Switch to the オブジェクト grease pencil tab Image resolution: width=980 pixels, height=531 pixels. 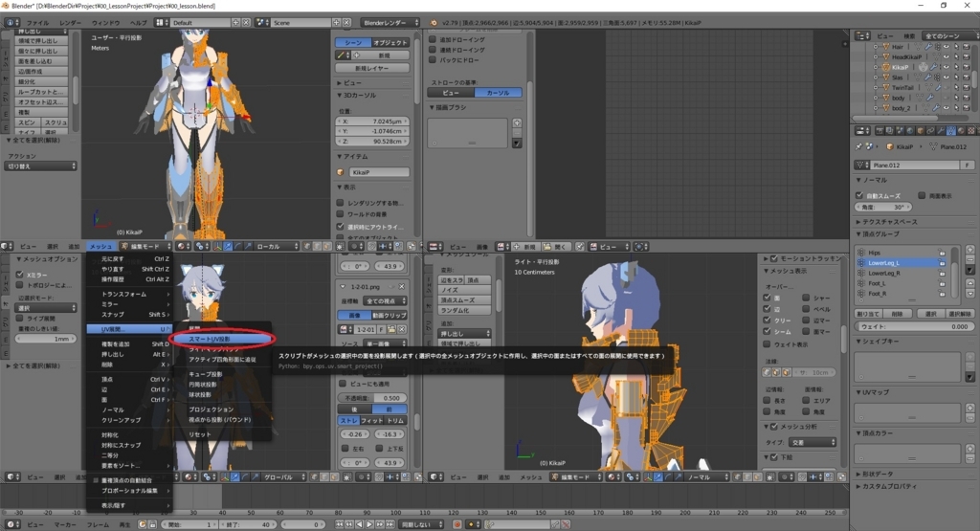pyautogui.click(x=390, y=42)
